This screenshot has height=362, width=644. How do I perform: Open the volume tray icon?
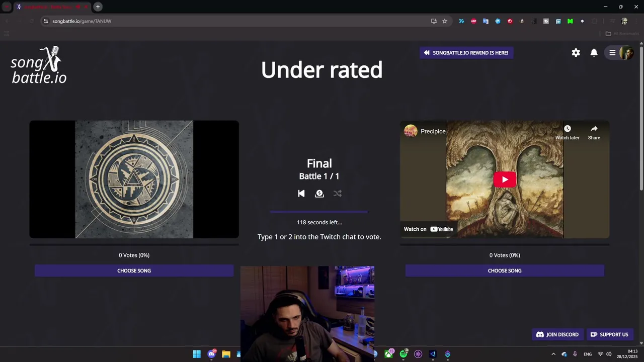(609, 354)
